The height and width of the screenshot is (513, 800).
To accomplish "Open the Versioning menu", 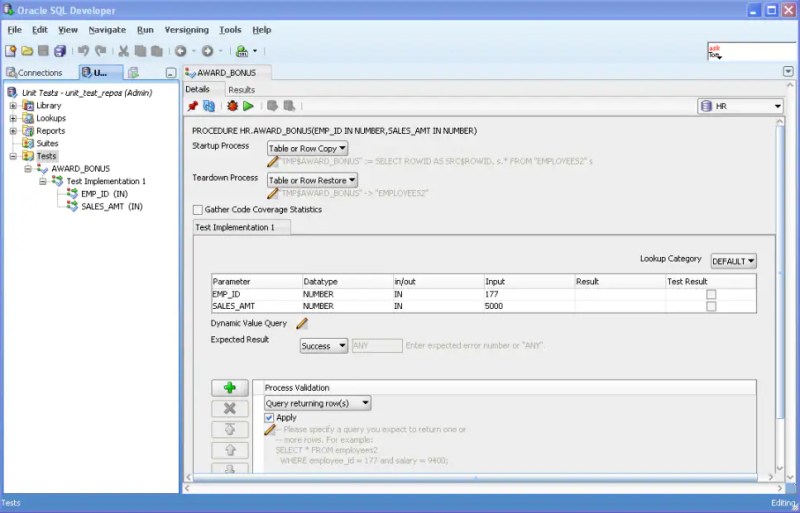I will point(186,30).
